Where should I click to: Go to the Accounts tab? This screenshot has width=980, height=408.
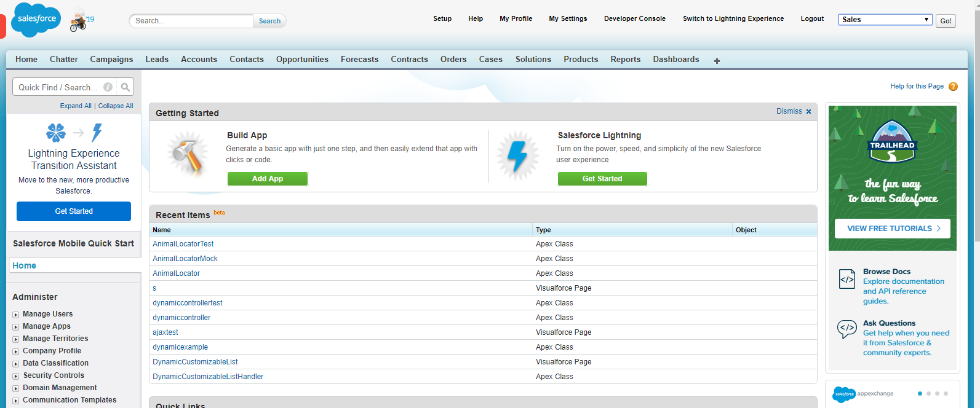click(x=199, y=60)
